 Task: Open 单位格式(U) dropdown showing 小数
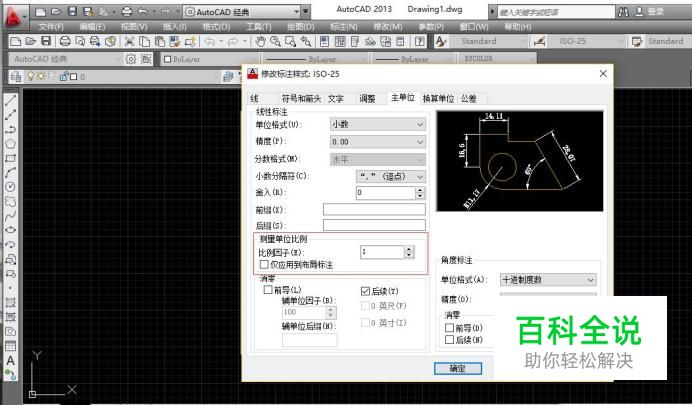click(x=378, y=124)
